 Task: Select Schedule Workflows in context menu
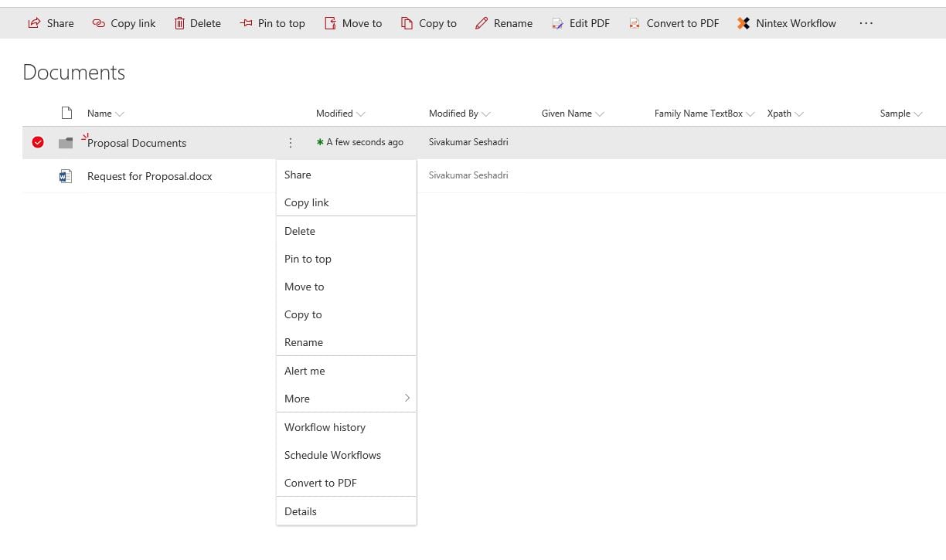point(332,455)
